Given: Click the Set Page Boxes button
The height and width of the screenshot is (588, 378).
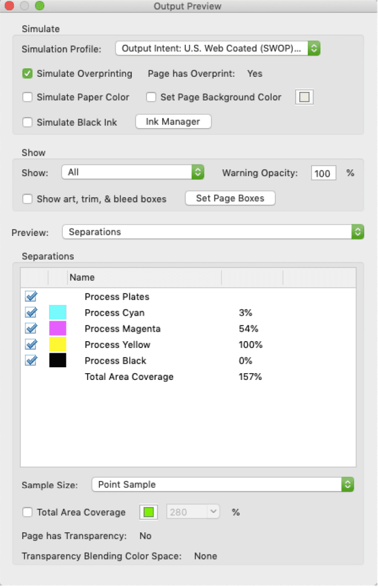Looking at the screenshot, I should pos(230,198).
